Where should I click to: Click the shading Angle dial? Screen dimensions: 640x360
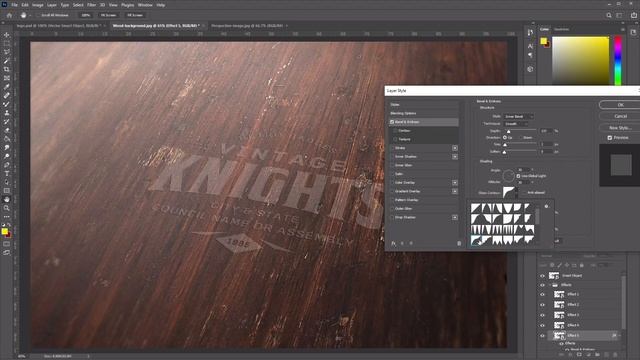(508, 176)
